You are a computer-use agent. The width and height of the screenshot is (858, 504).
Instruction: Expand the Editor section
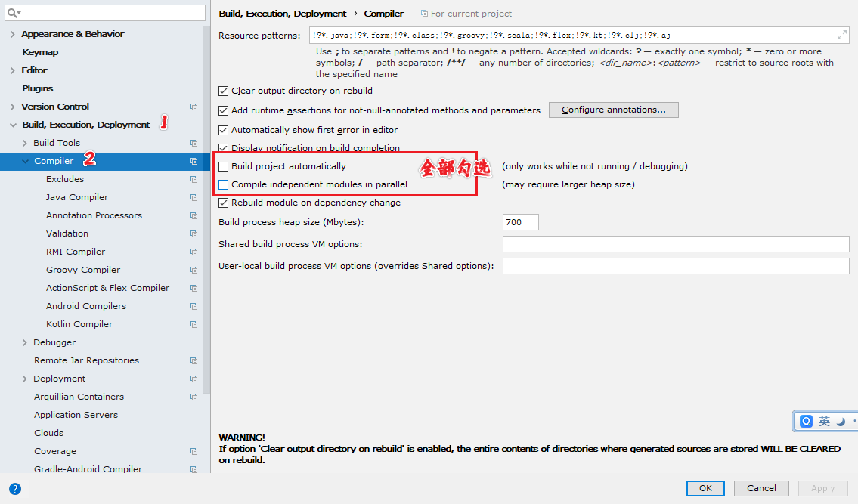coord(13,70)
